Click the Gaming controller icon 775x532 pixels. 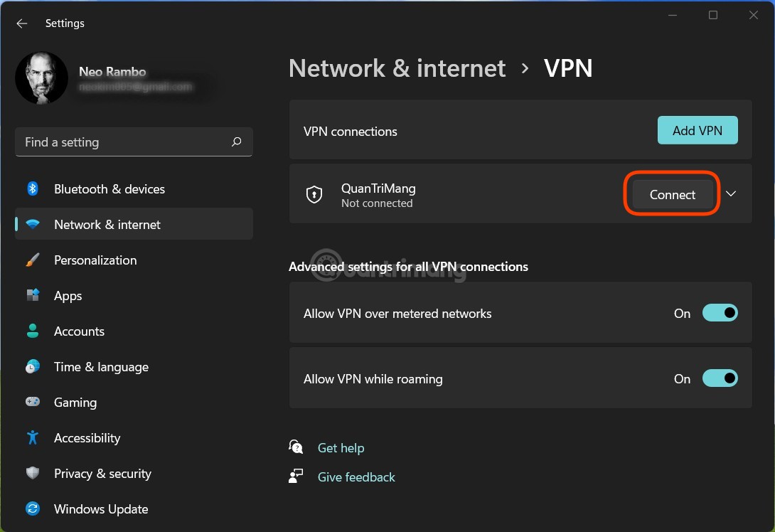click(33, 401)
